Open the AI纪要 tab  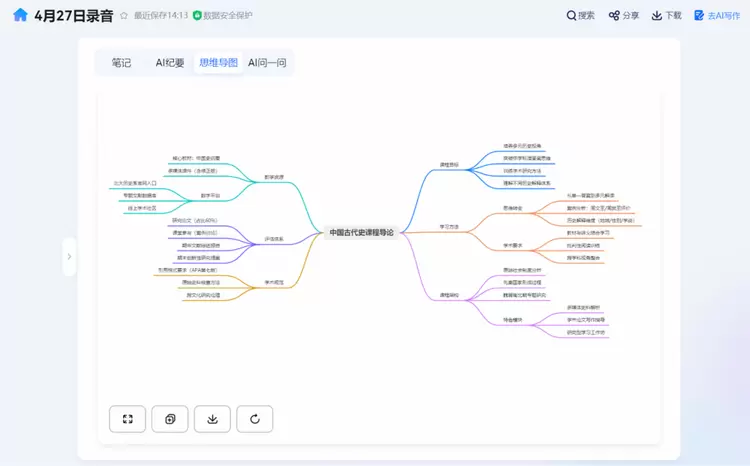[170, 63]
